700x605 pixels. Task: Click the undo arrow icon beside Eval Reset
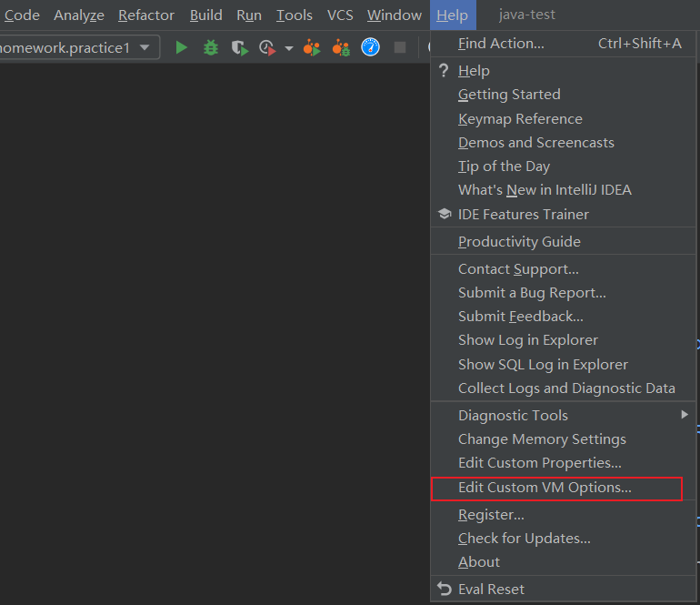[445, 589]
